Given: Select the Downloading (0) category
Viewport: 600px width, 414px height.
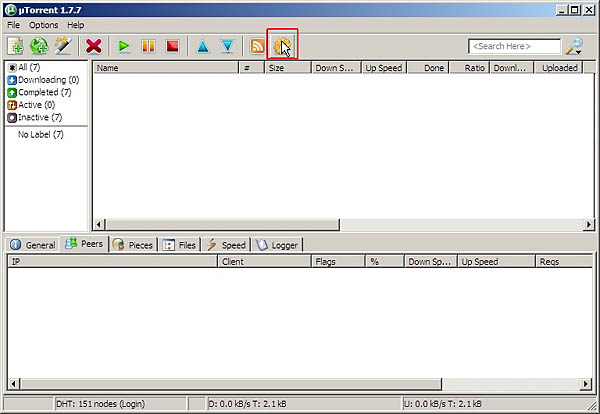Looking at the screenshot, I should (43, 80).
